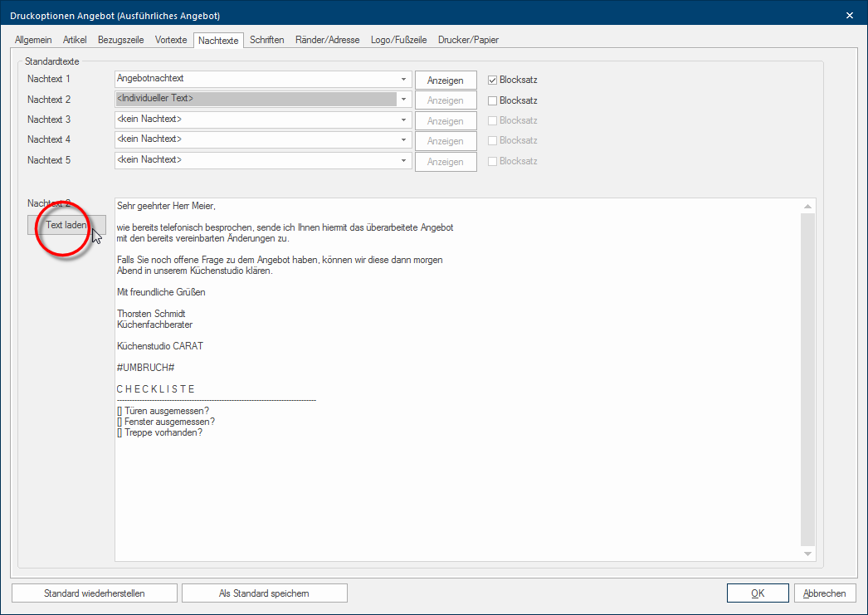Image resolution: width=868 pixels, height=615 pixels.
Task: Open the Schriften tab
Action: pyautogui.click(x=266, y=40)
